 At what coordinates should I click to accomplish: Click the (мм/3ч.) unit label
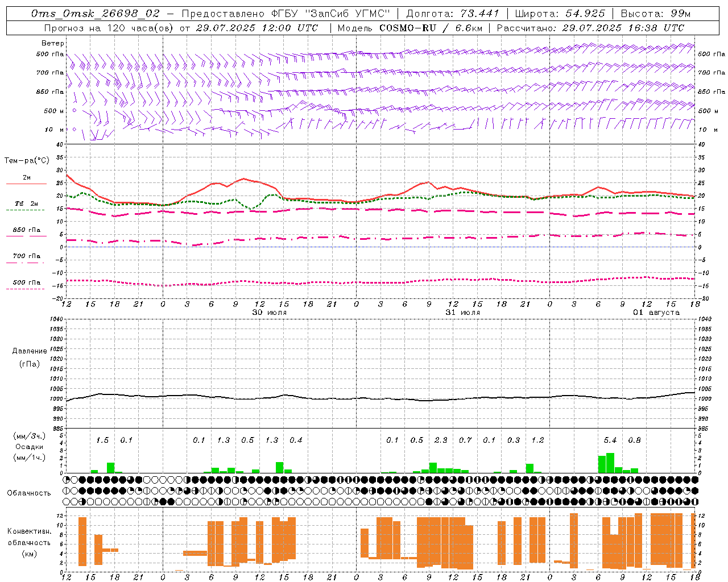pyautogui.click(x=29, y=436)
